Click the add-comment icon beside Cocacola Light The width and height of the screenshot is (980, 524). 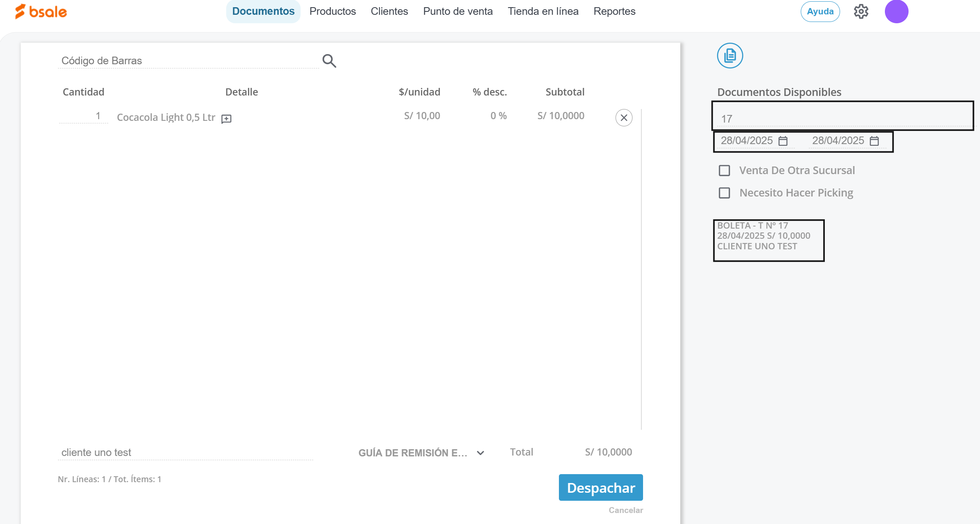[x=227, y=119]
